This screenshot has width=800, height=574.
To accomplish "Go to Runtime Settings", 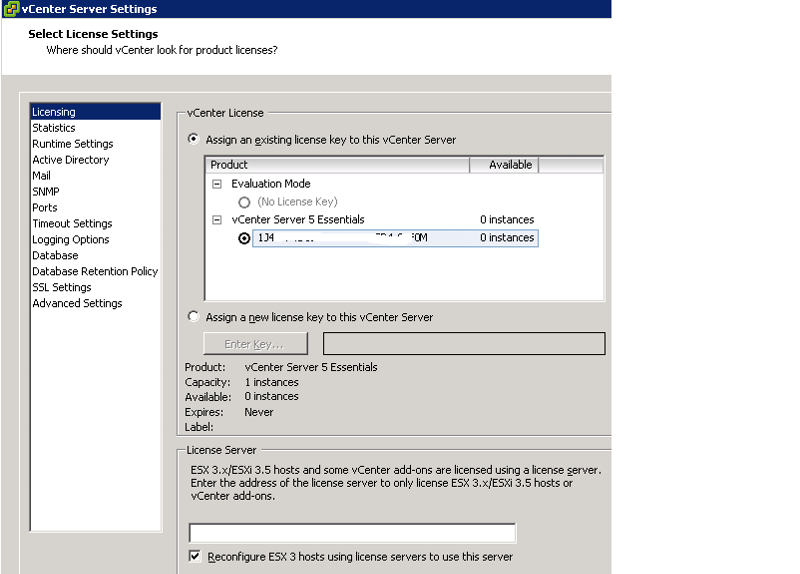I will click(72, 144).
